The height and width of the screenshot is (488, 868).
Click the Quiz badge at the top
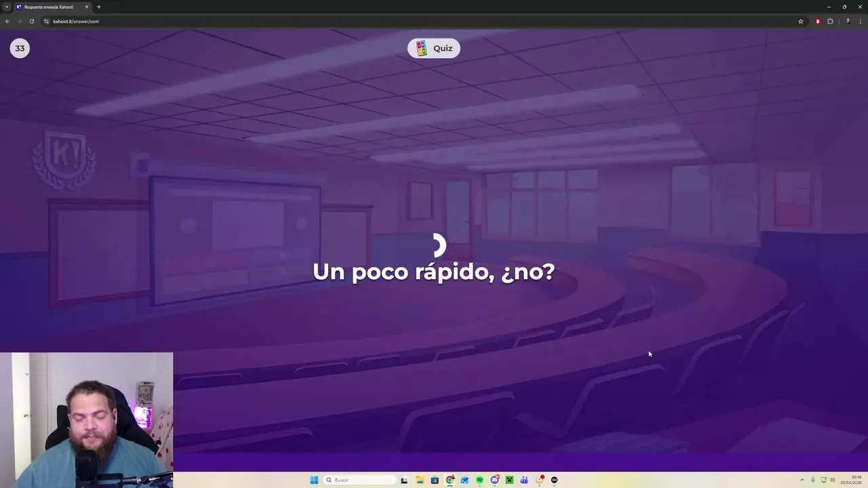coord(434,48)
